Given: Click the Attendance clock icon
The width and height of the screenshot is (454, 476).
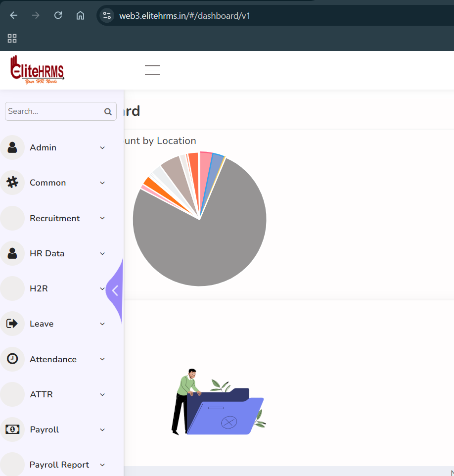Looking at the screenshot, I should click(12, 359).
